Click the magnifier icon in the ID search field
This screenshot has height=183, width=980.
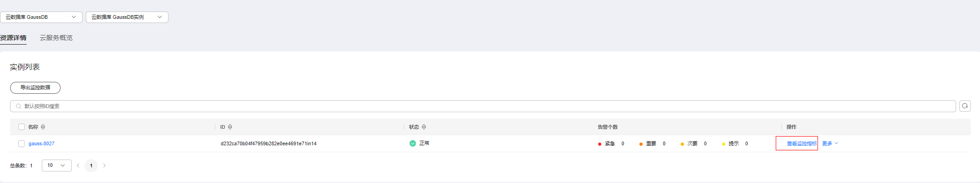click(18, 106)
